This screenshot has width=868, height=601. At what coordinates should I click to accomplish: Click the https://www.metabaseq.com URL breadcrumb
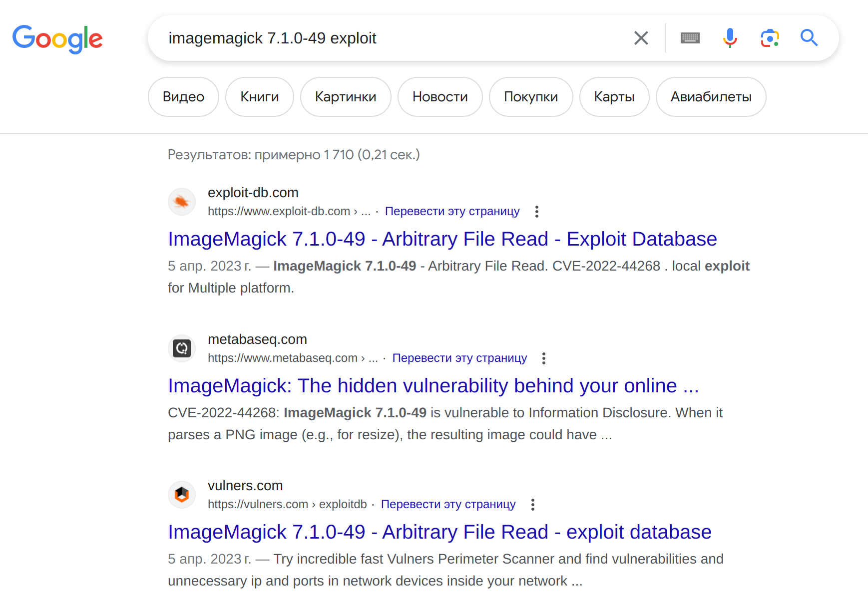point(293,358)
